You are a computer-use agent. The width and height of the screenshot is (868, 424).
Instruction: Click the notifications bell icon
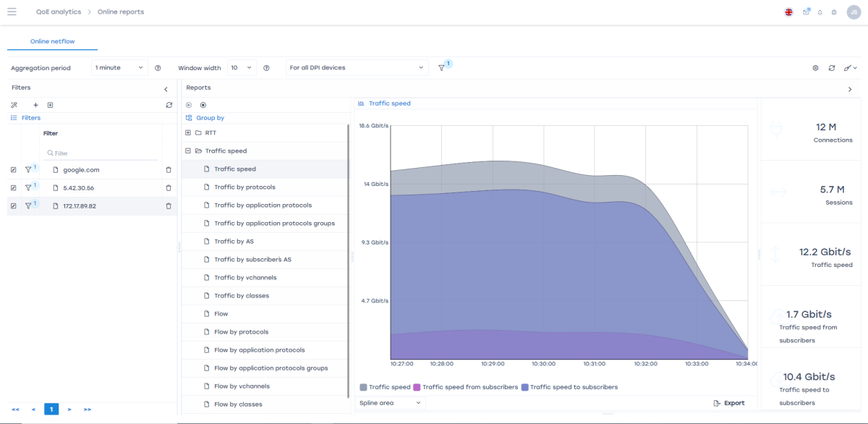coord(820,12)
